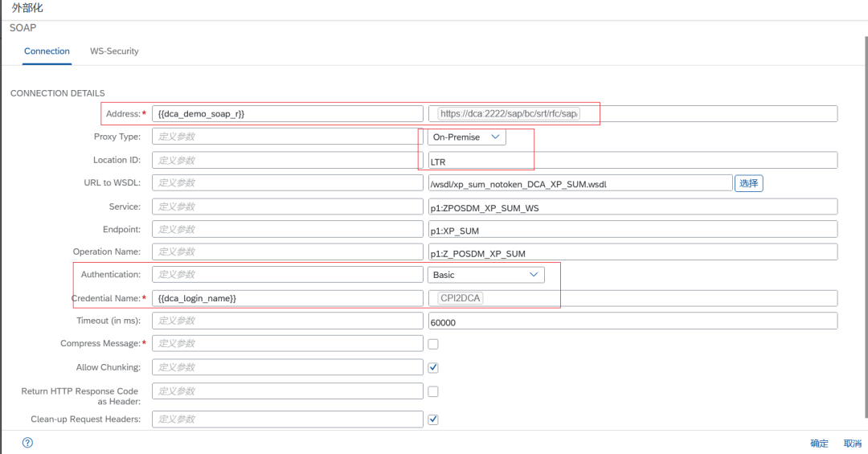The image size is (868, 454).
Task: Click the URL to WSDL parameter field
Action: pos(287,182)
